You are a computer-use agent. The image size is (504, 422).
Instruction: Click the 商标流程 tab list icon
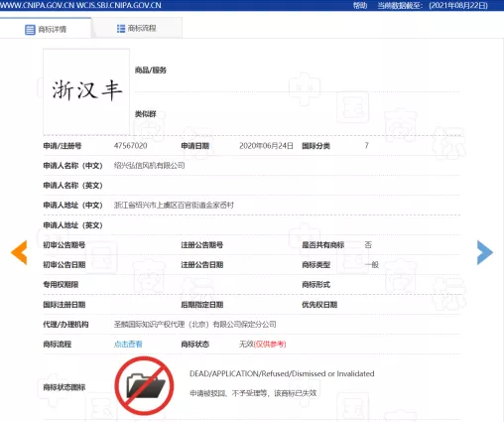click(121, 29)
